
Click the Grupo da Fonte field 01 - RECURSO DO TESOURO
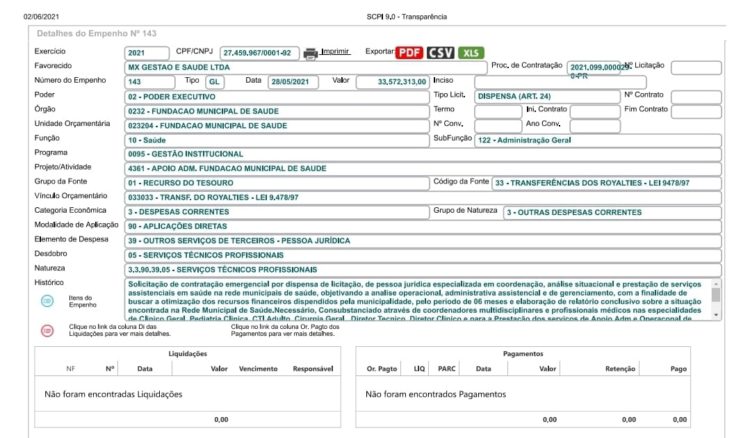(276, 183)
